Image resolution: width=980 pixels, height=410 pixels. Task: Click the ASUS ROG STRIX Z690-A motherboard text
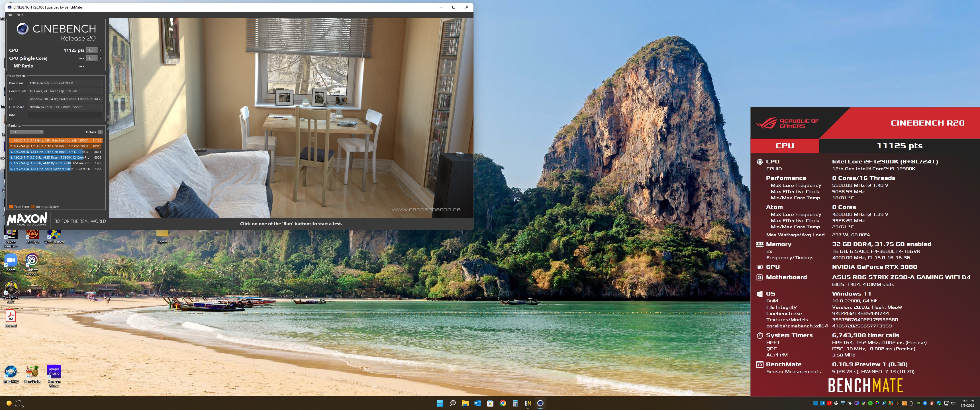point(901,277)
